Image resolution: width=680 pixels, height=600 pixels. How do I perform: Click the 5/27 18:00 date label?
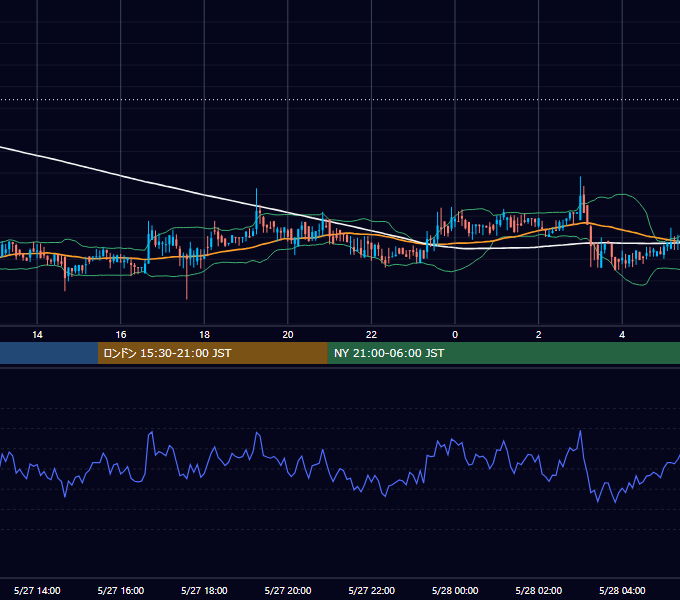tap(204, 590)
